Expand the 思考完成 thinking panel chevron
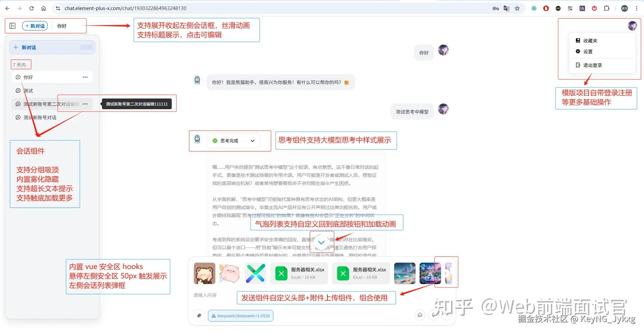The image size is (644, 333). [x=253, y=141]
